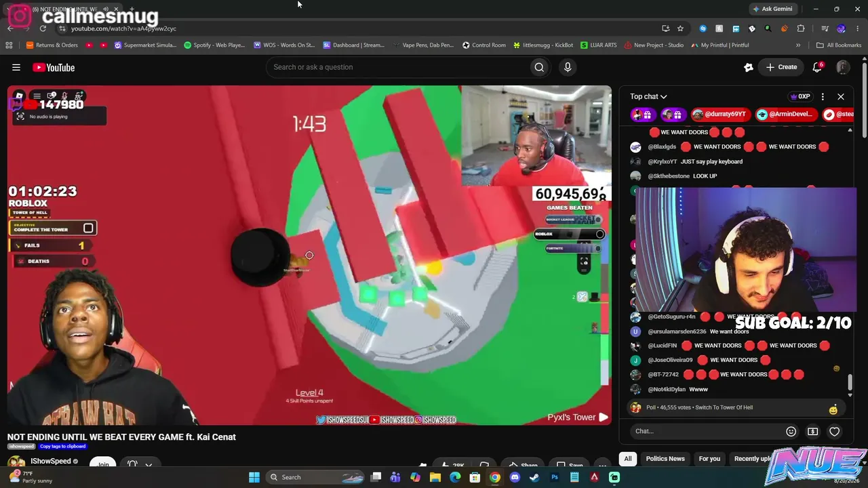This screenshot has height=488, width=868.
Task: Open the 0XP channel points badge
Action: (x=800, y=96)
